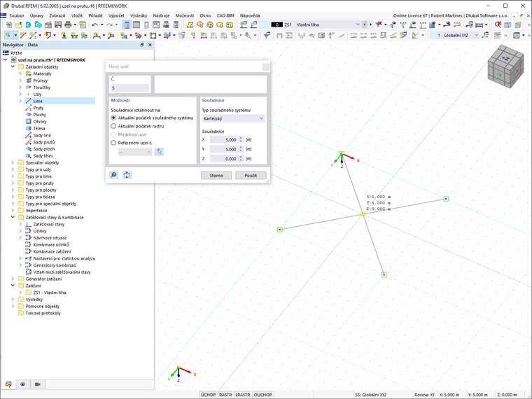Image resolution: width=532 pixels, height=399 pixels.
Task: Toggle RASTR grid in status bar
Action: (225, 395)
